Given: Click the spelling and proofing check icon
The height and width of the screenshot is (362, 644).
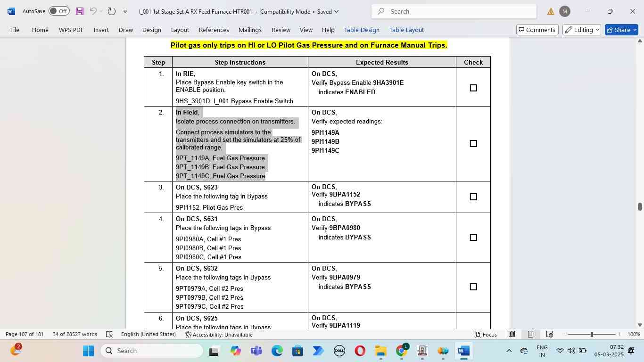Looking at the screenshot, I should [109, 334].
